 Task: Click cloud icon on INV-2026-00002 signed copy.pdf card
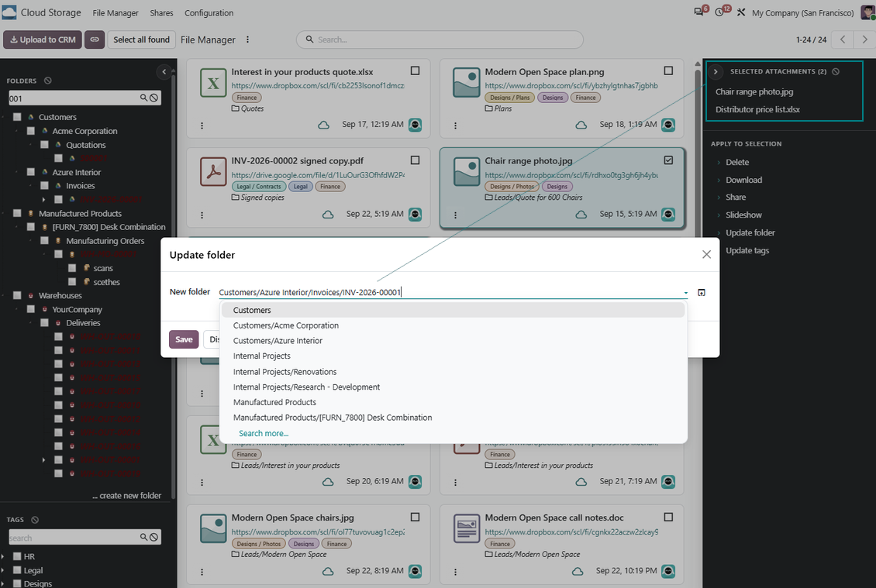click(x=328, y=215)
